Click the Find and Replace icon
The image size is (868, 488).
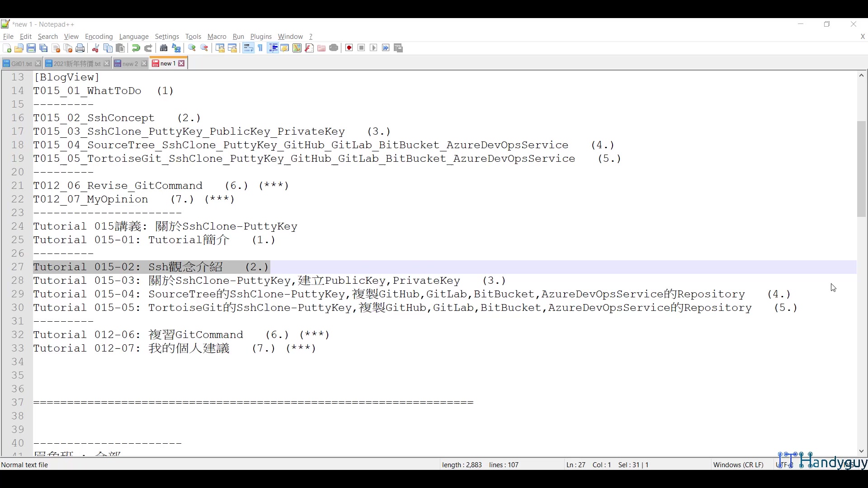tap(176, 48)
